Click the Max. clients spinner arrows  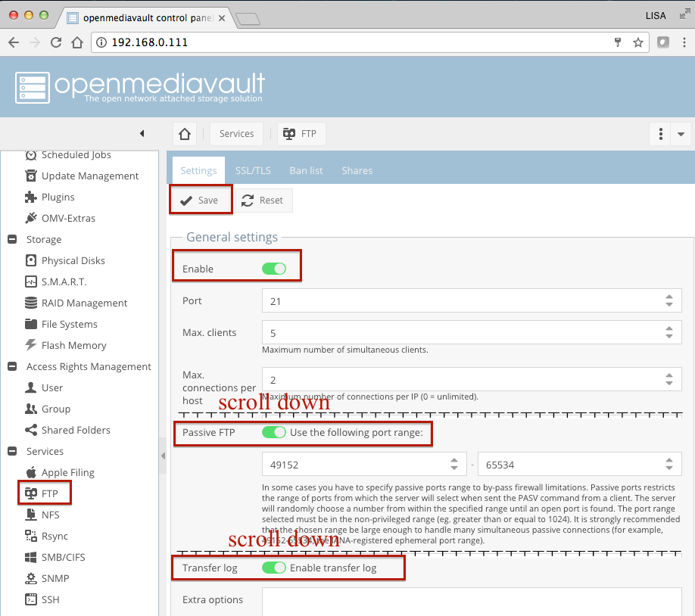tap(669, 332)
